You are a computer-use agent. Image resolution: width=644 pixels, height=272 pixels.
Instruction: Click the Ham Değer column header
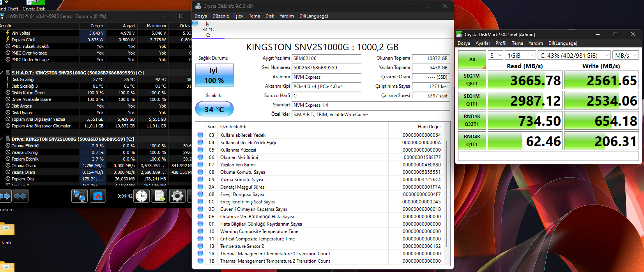click(416, 126)
